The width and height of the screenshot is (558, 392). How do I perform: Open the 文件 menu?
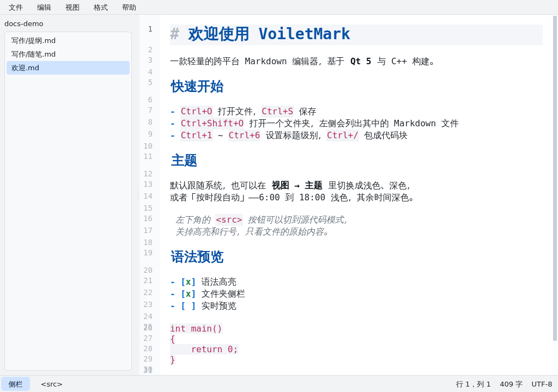16,8
